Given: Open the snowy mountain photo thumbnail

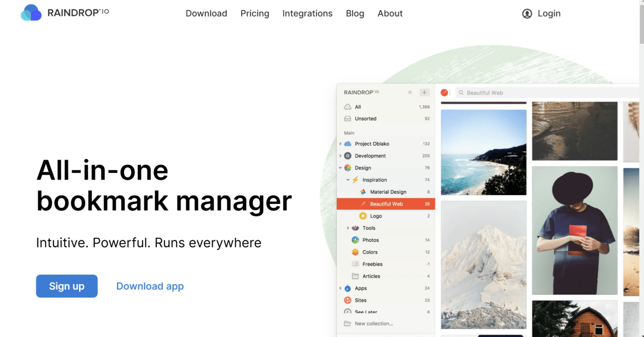Looking at the screenshot, I should 483,265.
